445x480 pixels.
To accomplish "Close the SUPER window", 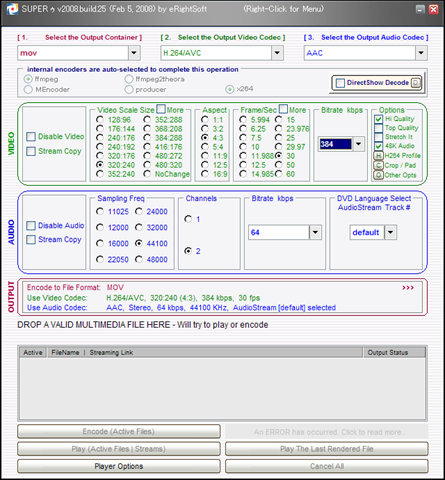I will [434, 9].
